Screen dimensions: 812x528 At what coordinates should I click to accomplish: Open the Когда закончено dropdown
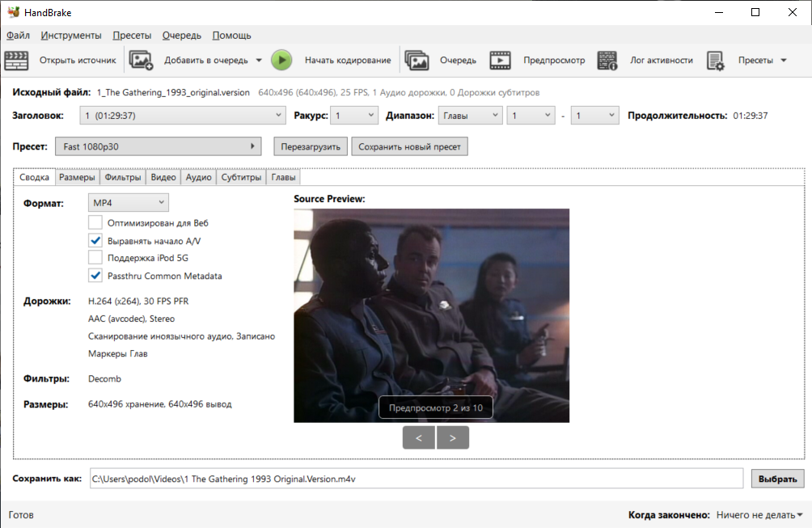tap(759, 515)
